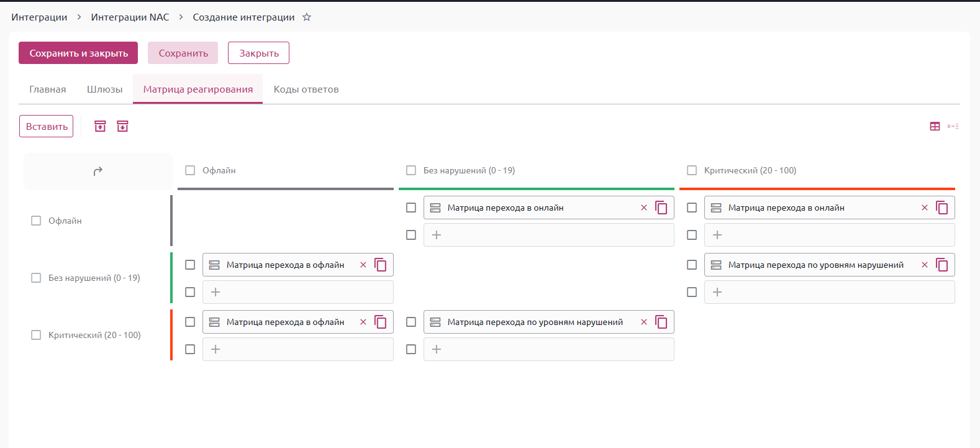Screen dimensions: 980x448
Task: Delete Матрица перехода в офлайн in Критический row
Action: point(363,322)
